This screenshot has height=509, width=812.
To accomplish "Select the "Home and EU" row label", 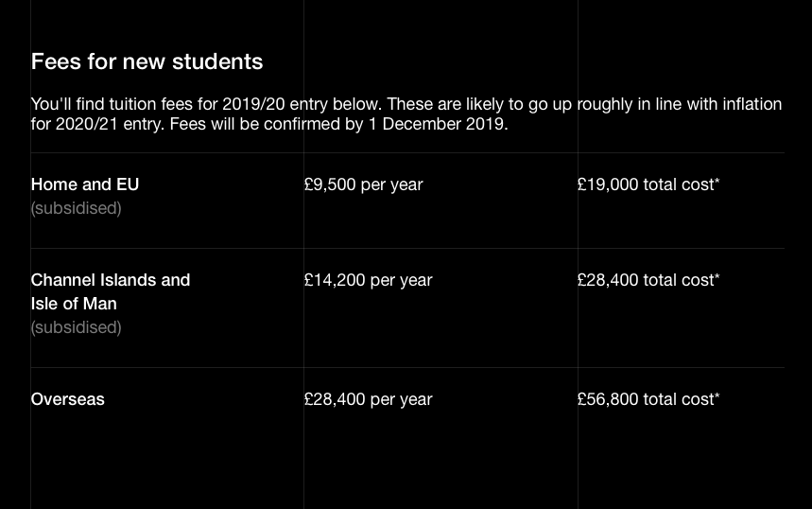I will click(85, 184).
